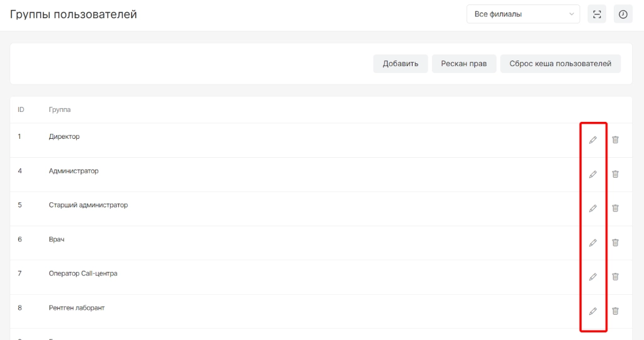Image resolution: width=644 pixels, height=340 pixels.
Task: Delete the Оператор Call-центра group
Action: [x=615, y=277]
